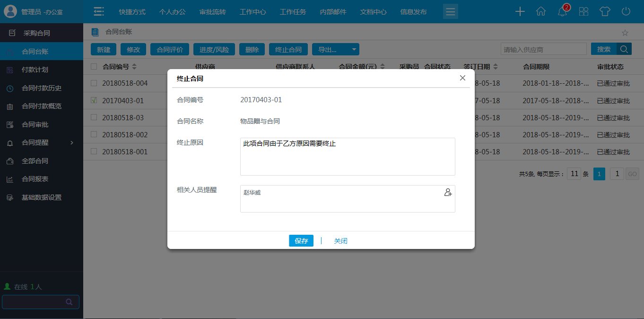Check the checkbox for contract 20180518-004
The image size is (644, 319).
pyautogui.click(x=93, y=83)
